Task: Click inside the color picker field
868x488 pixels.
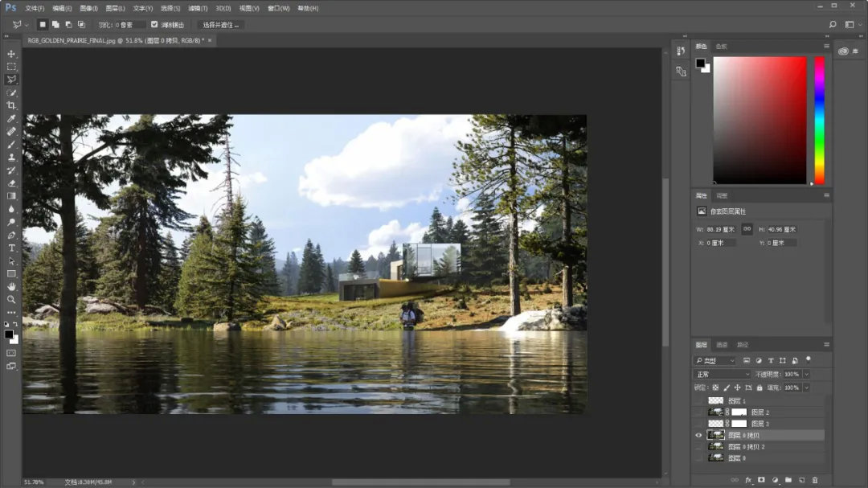Action: [x=759, y=120]
